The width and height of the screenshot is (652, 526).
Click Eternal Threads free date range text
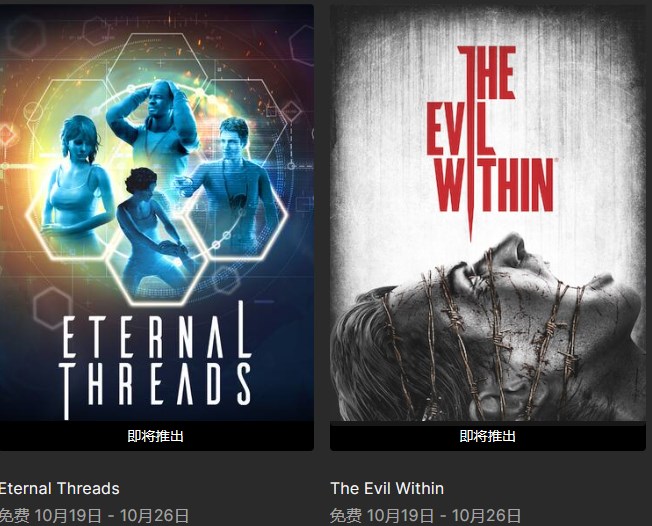(x=94, y=516)
